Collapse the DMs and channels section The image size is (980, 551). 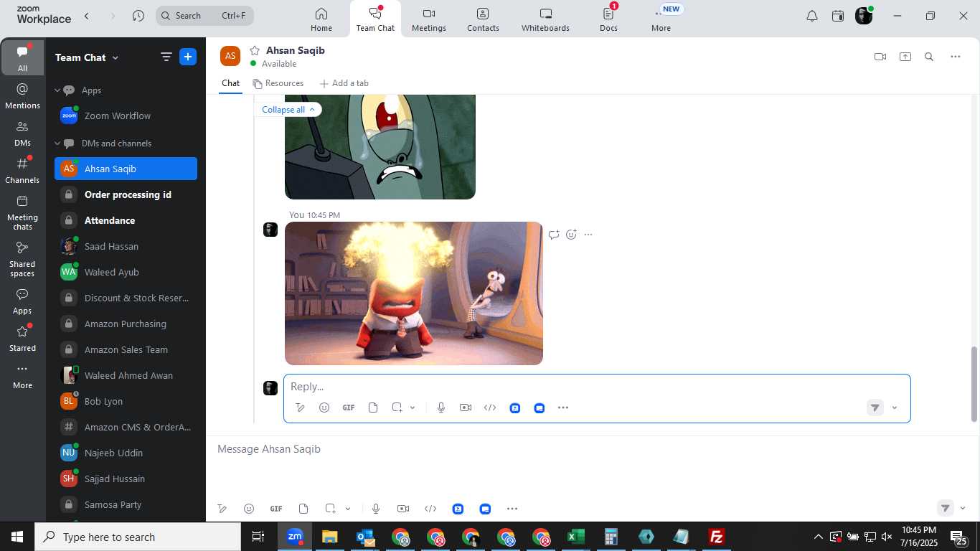[x=57, y=143]
